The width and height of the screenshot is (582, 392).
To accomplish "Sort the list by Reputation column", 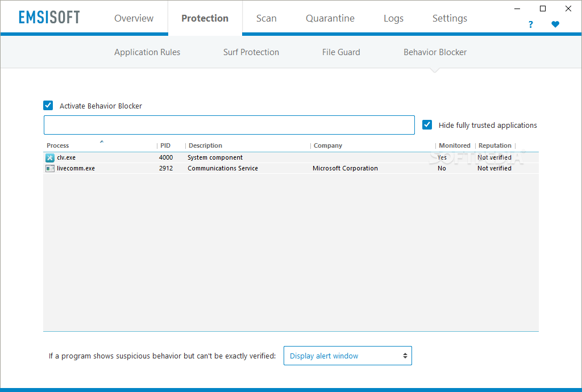I will coord(494,145).
